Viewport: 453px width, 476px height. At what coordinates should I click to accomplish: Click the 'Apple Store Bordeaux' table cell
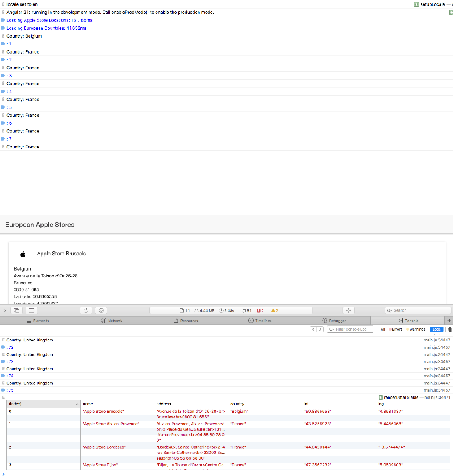[x=104, y=447]
